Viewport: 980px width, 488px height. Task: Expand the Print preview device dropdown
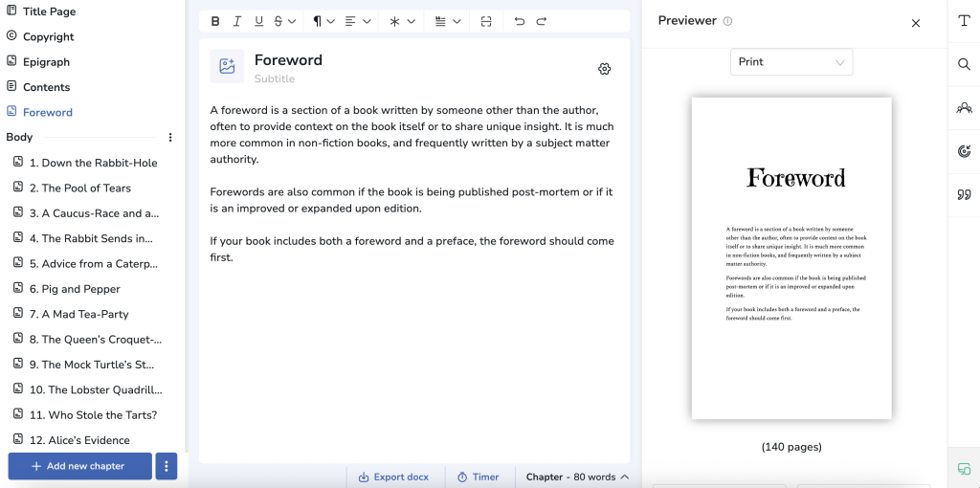click(791, 62)
